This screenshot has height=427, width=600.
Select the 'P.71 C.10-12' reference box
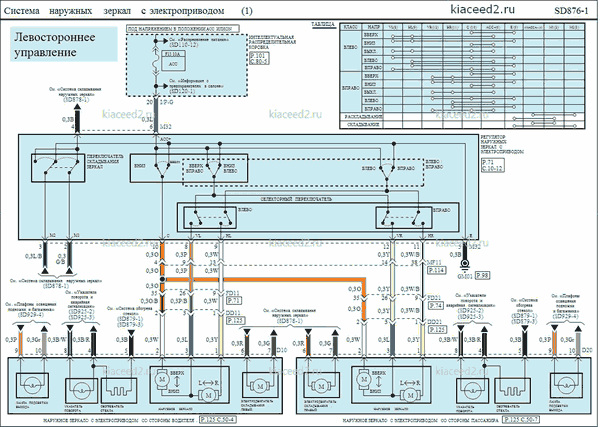493,165
